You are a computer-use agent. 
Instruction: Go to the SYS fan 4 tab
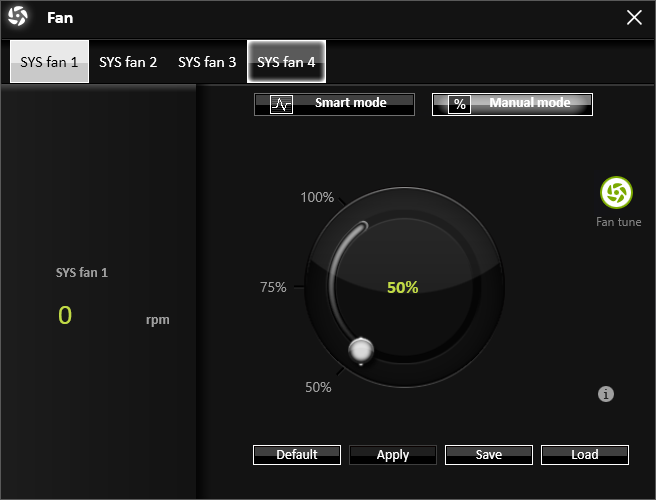[x=286, y=62]
